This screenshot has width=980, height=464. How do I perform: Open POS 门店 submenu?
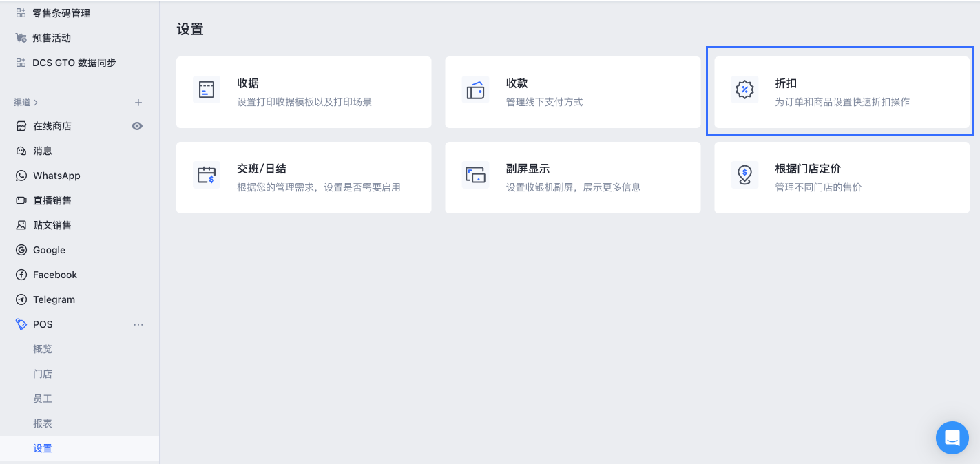43,374
